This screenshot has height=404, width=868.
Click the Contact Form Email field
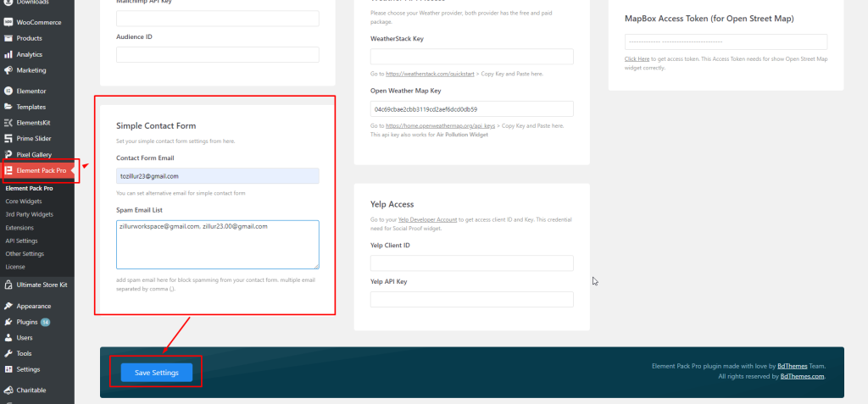point(218,176)
